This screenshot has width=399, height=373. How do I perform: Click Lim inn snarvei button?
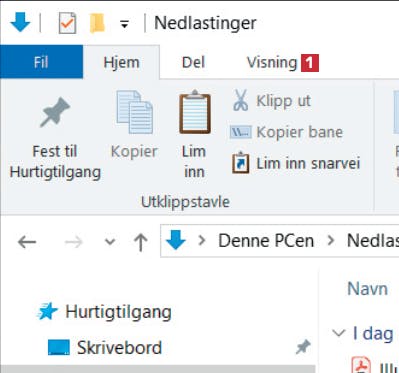pyautogui.click(x=296, y=163)
